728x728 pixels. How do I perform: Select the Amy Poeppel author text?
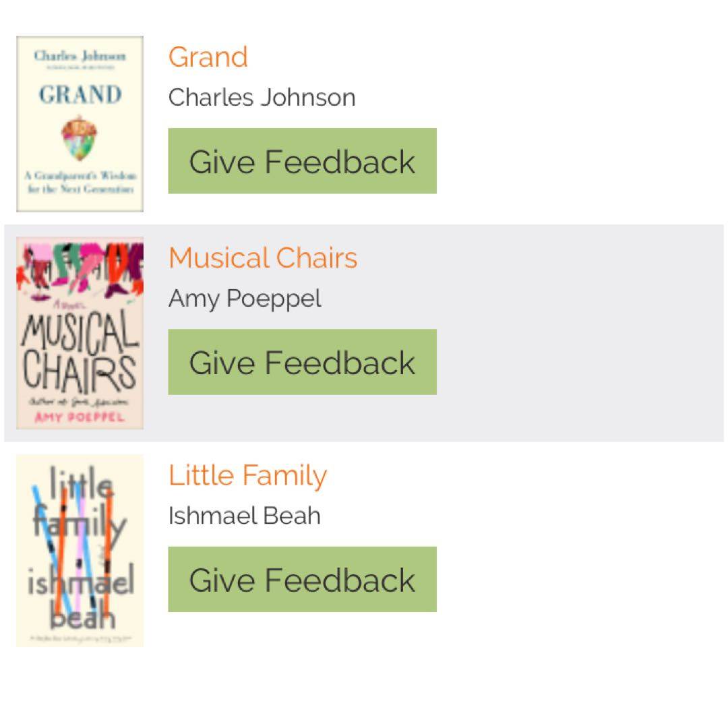pos(245,298)
